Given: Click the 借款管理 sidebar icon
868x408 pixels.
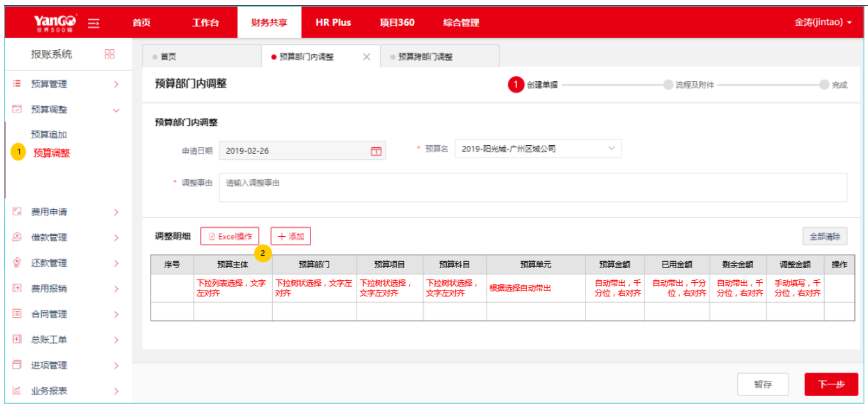Looking at the screenshot, I should click(x=17, y=237).
